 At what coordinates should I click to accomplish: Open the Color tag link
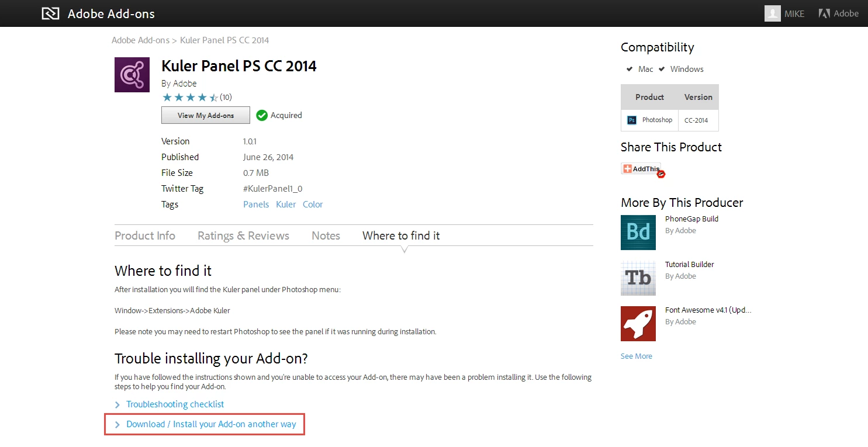[313, 205]
